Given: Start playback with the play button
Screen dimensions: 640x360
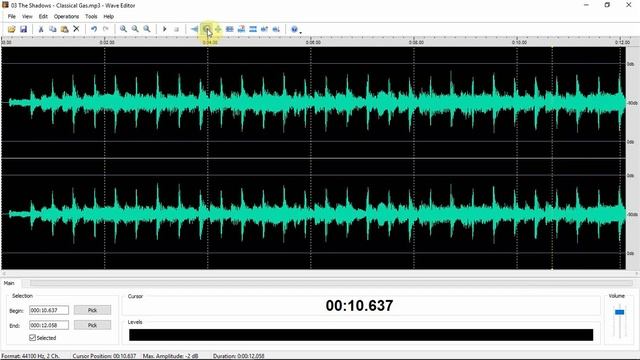Looking at the screenshot, I should [164, 29].
